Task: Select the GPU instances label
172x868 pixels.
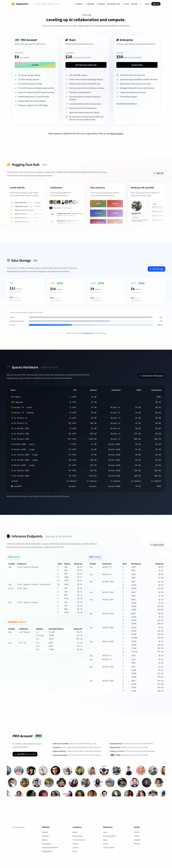Action: [95, 557]
